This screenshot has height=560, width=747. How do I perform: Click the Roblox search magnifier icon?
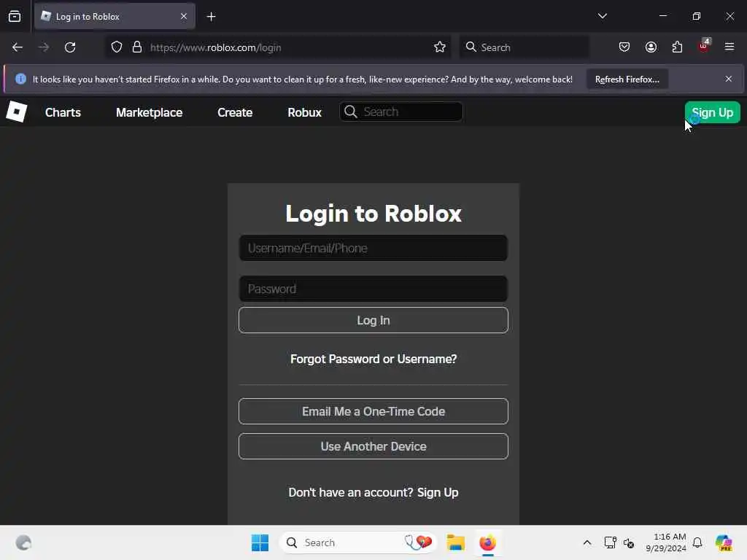(x=351, y=112)
